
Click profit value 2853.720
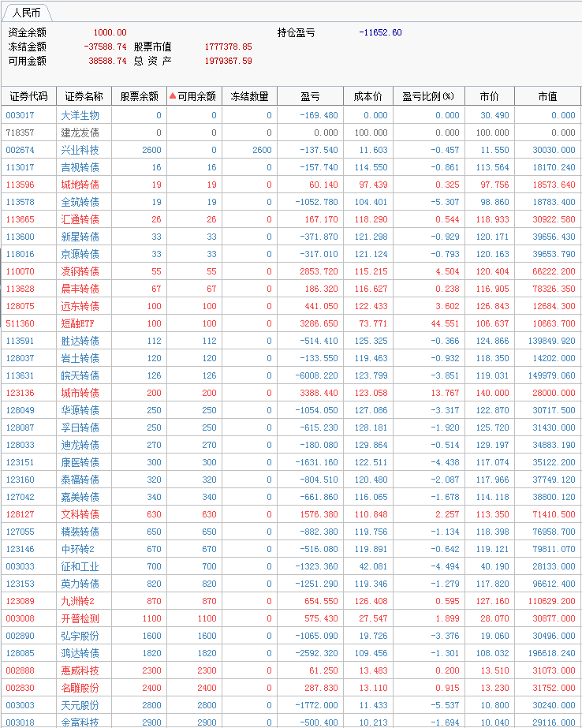click(x=319, y=271)
